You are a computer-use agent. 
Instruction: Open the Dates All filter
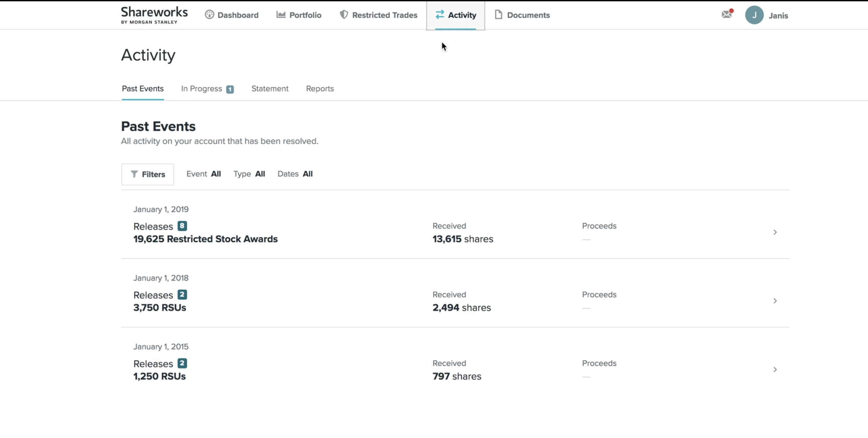295,174
